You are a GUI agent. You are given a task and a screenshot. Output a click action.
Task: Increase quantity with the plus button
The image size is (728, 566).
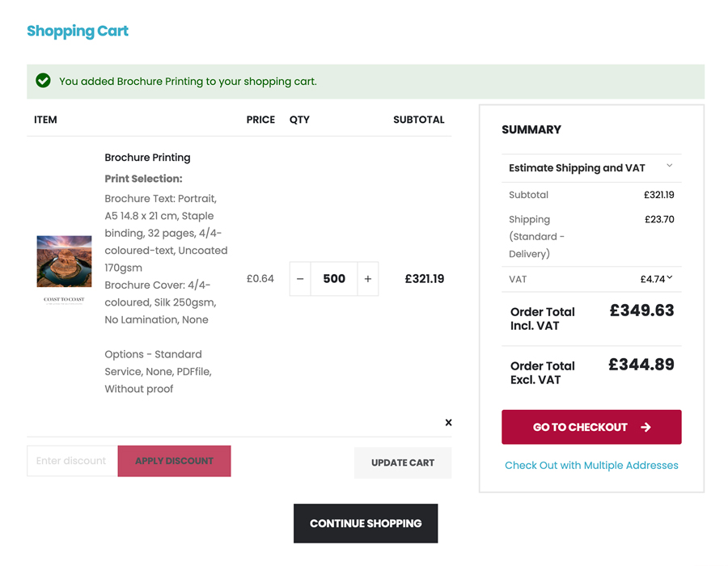[368, 279]
